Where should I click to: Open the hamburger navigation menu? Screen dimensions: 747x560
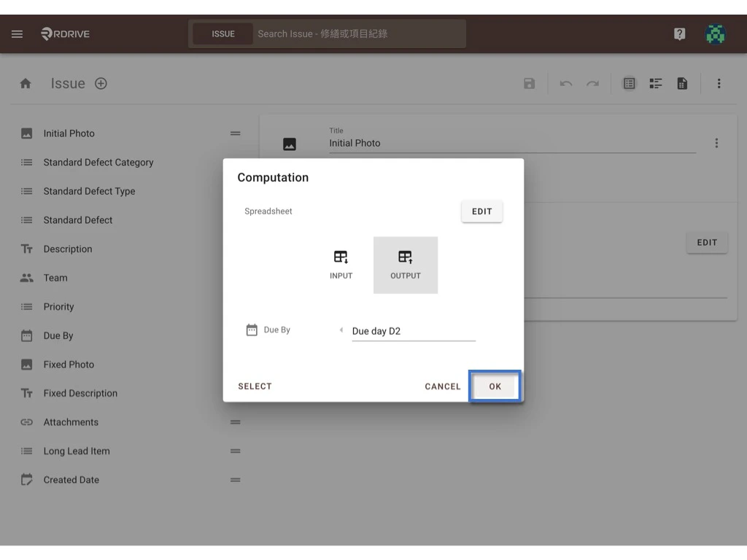18,34
